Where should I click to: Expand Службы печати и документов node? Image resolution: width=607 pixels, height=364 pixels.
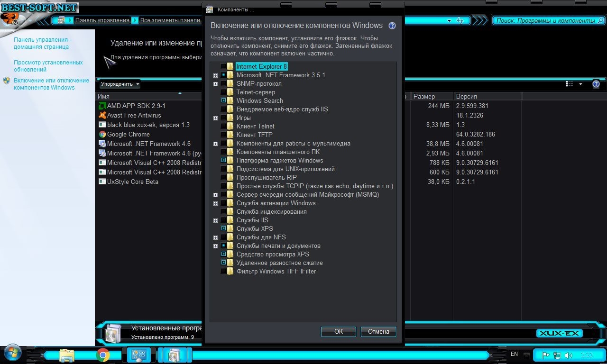coord(215,246)
